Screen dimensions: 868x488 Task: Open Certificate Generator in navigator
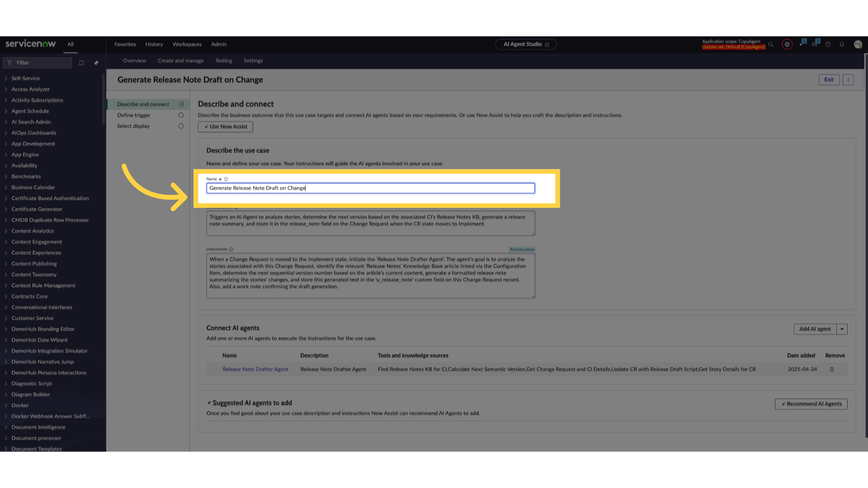coord(37,209)
